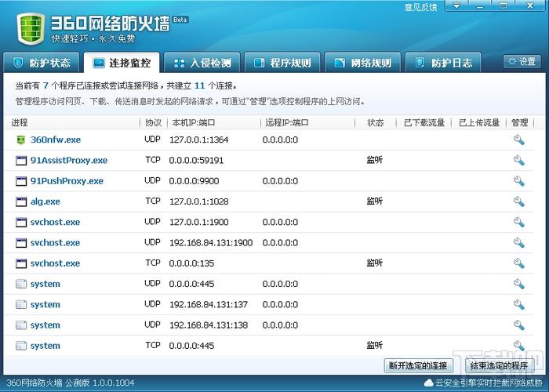Screen dimensions: 549x392
Task: Open the 程序规则 tab
Action: tap(282, 63)
